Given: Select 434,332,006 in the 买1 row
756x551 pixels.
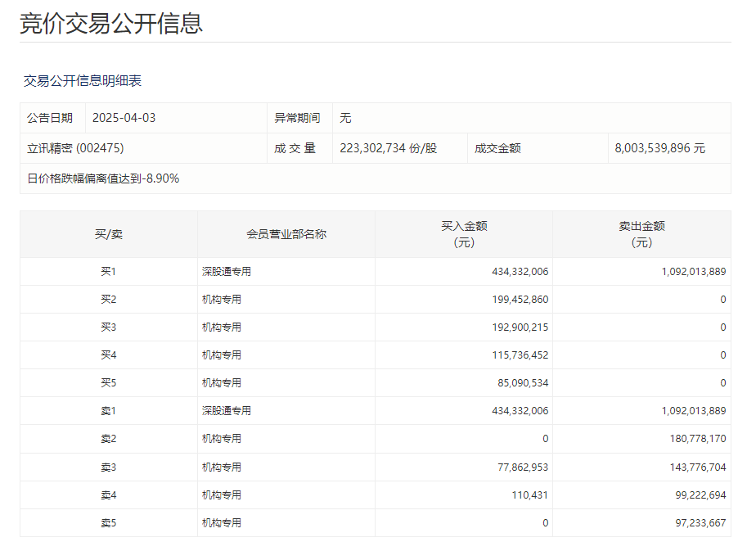Looking at the screenshot, I should [520, 272].
